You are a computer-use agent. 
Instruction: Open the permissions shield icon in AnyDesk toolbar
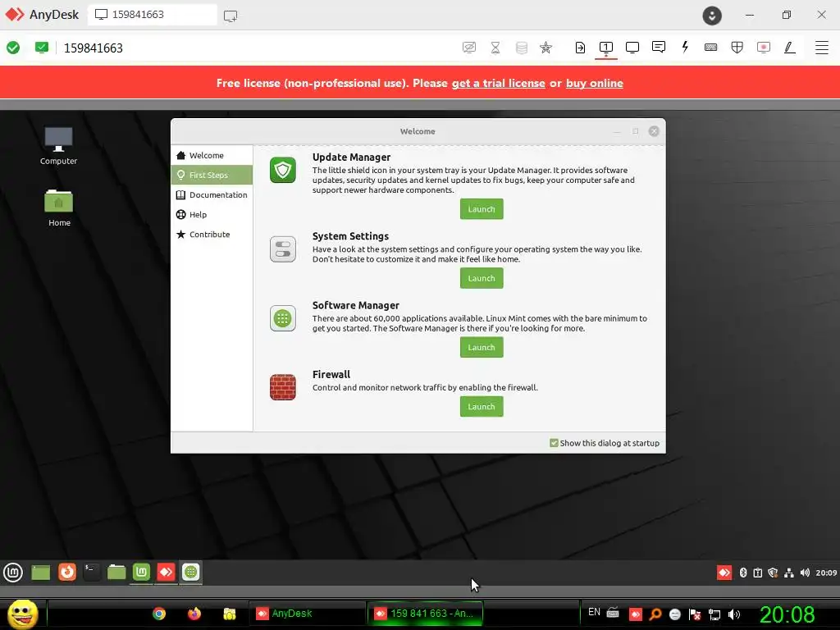(x=737, y=48)
